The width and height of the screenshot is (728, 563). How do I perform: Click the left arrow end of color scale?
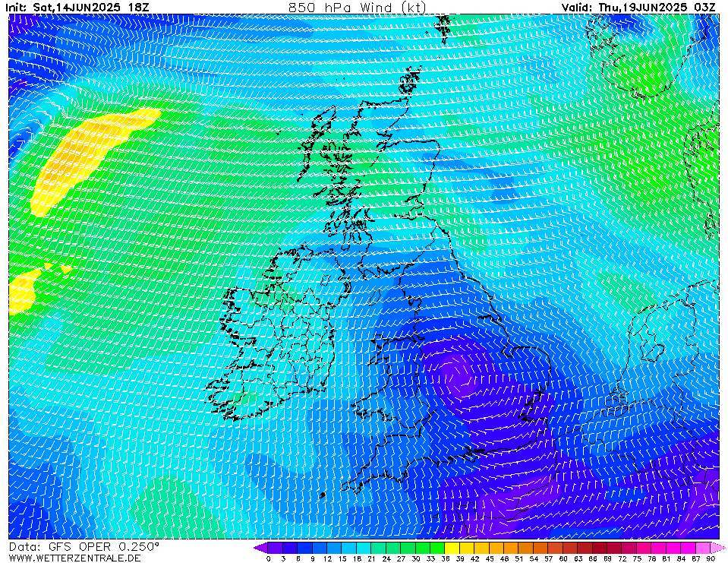(261, 548)
